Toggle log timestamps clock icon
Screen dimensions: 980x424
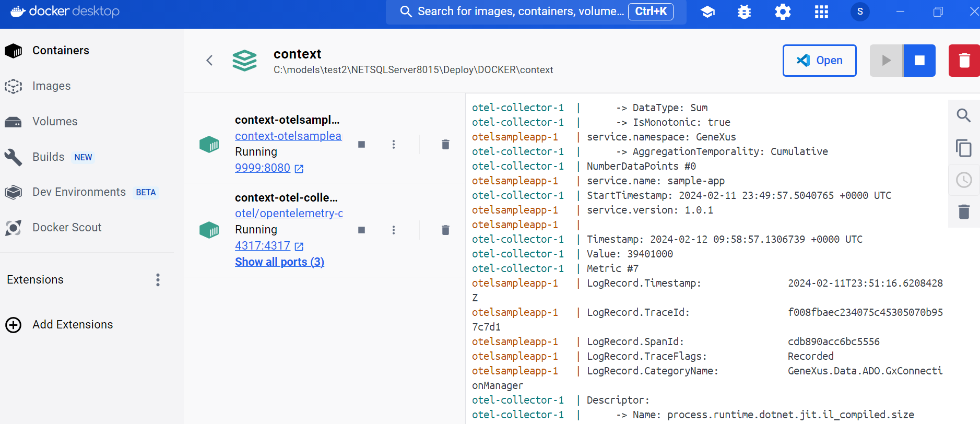pos(964,180)
